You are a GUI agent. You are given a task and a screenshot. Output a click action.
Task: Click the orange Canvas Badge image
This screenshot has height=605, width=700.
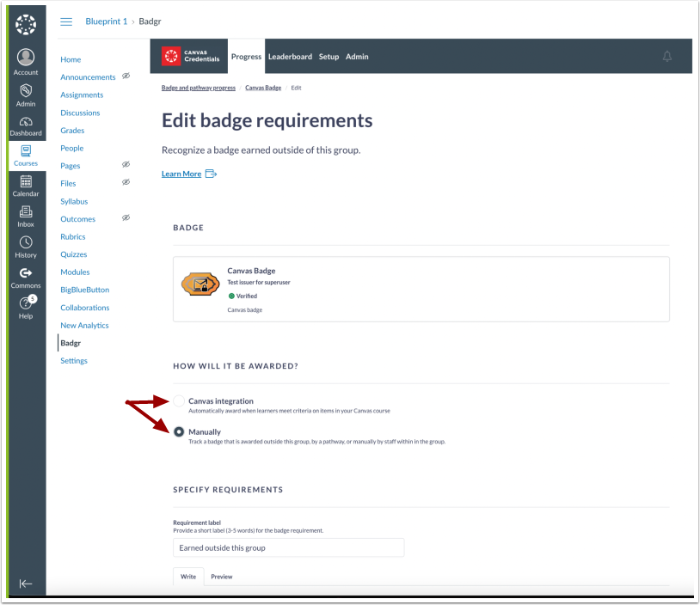pos(200,284)
